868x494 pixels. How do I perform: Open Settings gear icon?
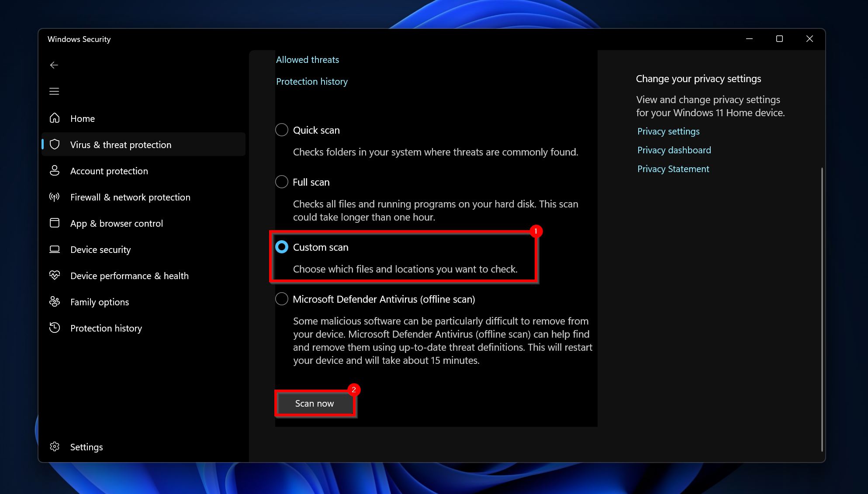coord(55,446)
